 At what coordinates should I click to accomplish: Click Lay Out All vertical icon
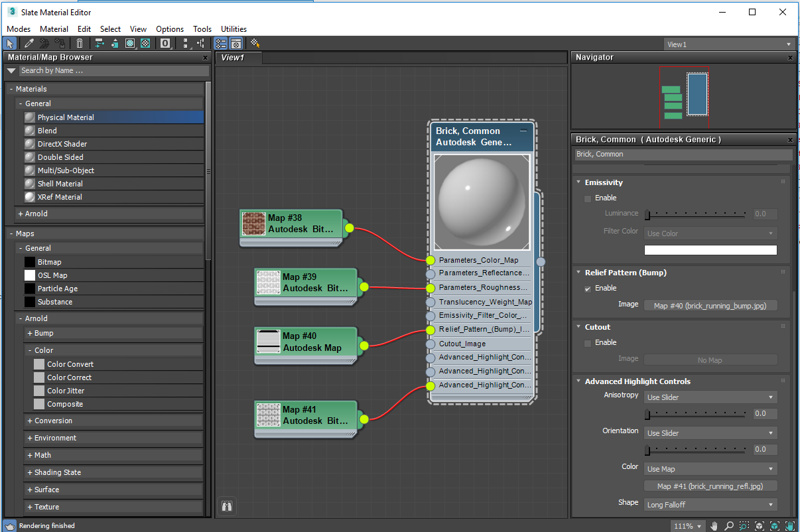coord(186,44)
